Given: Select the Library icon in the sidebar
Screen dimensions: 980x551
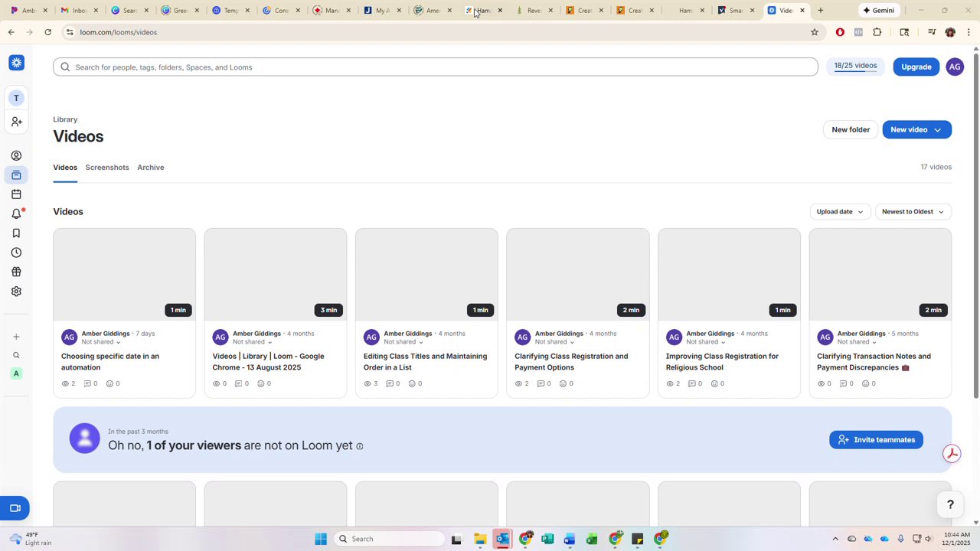Looking at the screenshot, I should pyautogui.click(x=16, y=175).
